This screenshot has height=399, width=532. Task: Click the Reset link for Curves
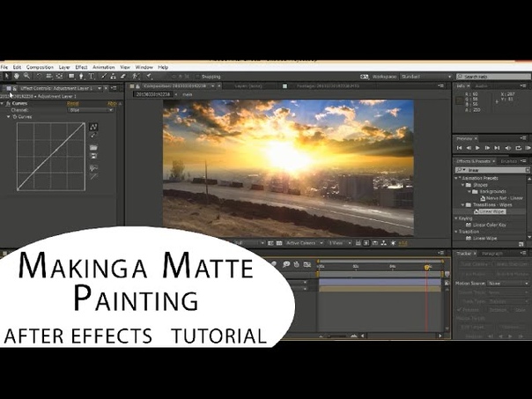[72, 103]
